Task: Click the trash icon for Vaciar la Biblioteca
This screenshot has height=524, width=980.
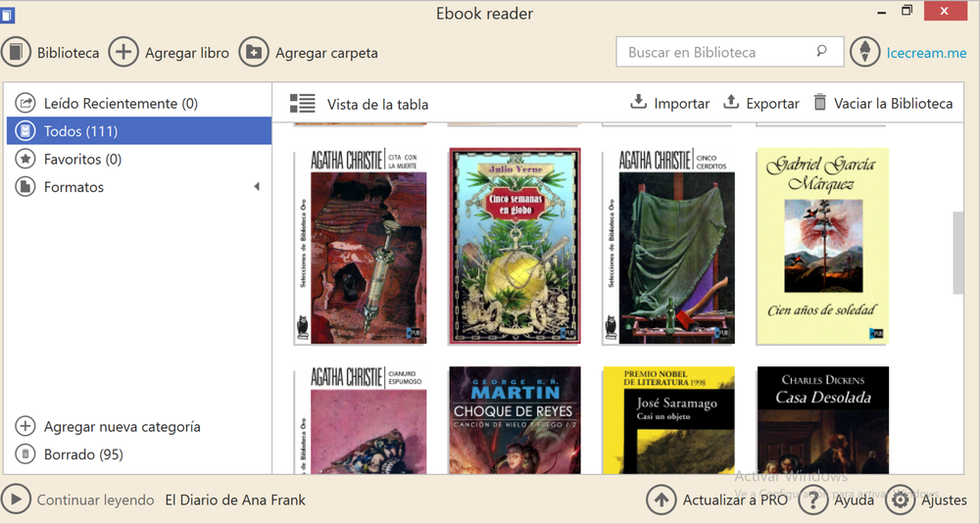Action: pyautogui.click(x=820, y=102)
